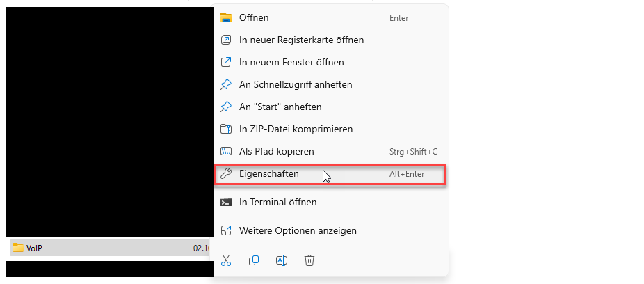Click the folder icon beside Öffnen
Image resolution: width=644 pixels, height=284 pixels.
tap(226, 17)
